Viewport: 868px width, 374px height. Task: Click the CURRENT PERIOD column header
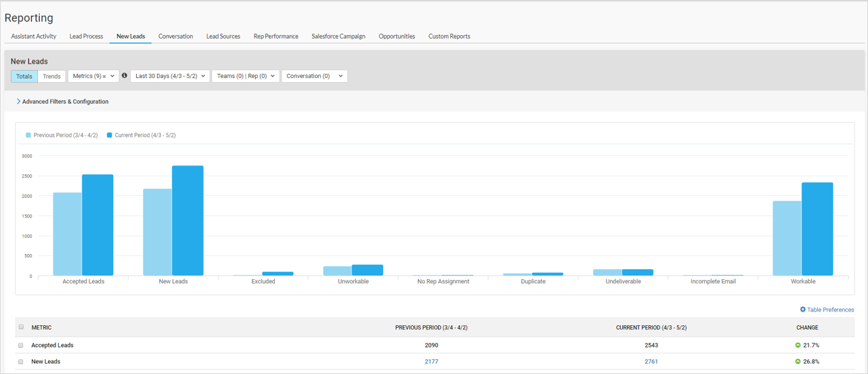pyautogui.click(x=651, y=327)
